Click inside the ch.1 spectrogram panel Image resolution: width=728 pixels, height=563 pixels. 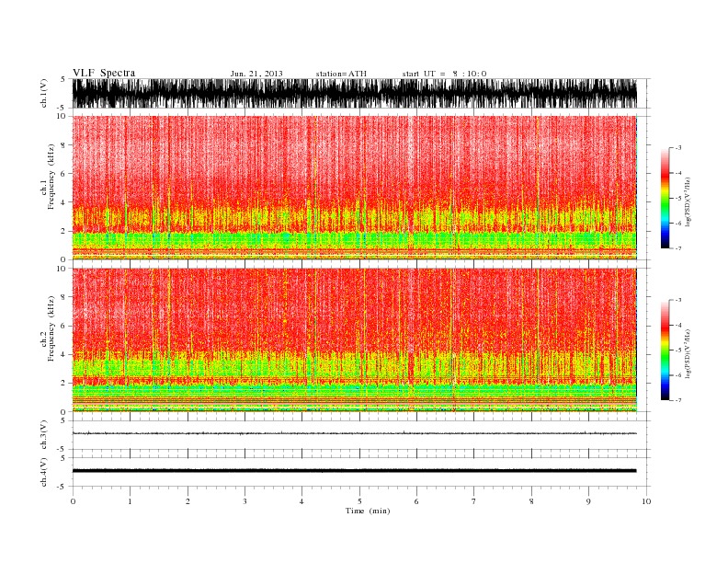(354, 188)
